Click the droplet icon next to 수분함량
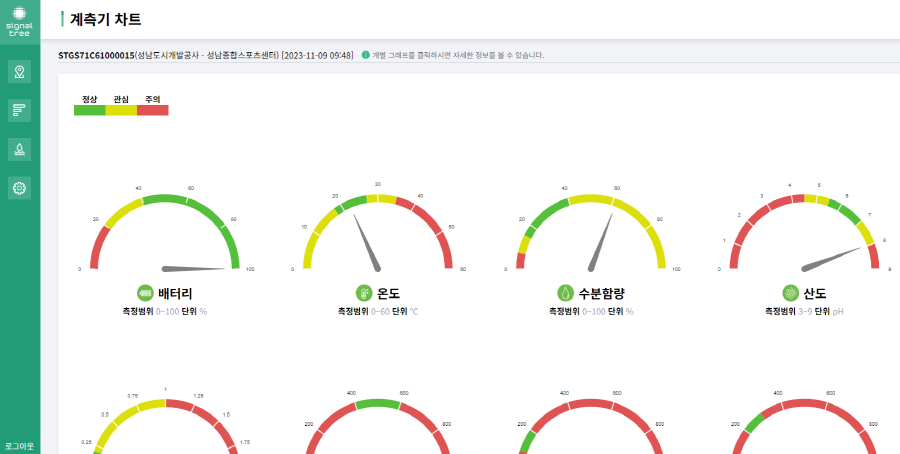The width and height of the screenshot is (900, 454). click(x=565, y=293)
